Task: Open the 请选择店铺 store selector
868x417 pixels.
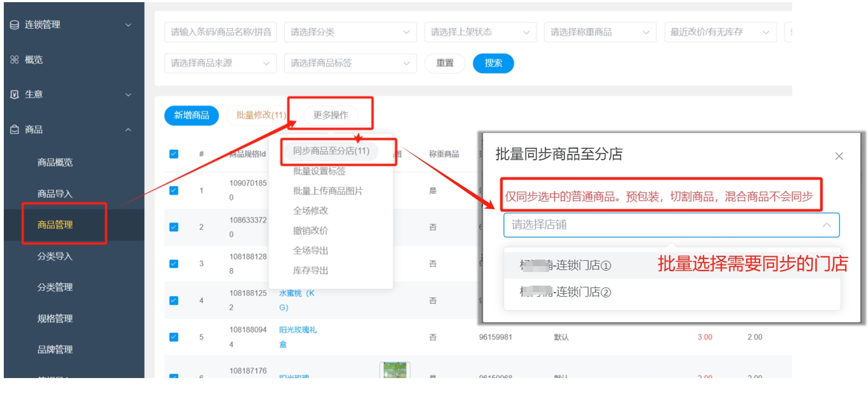Action: (671, 225)
